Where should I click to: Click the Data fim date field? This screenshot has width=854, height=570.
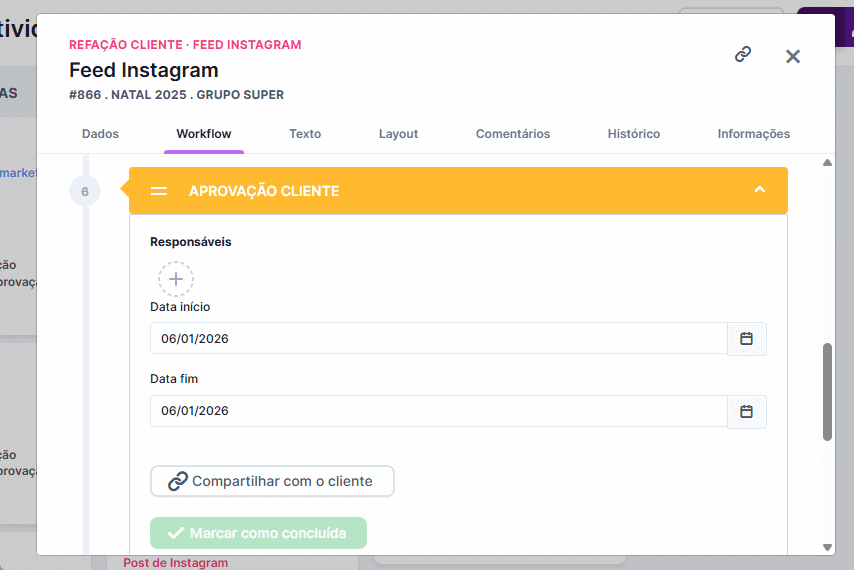point(438,411)
